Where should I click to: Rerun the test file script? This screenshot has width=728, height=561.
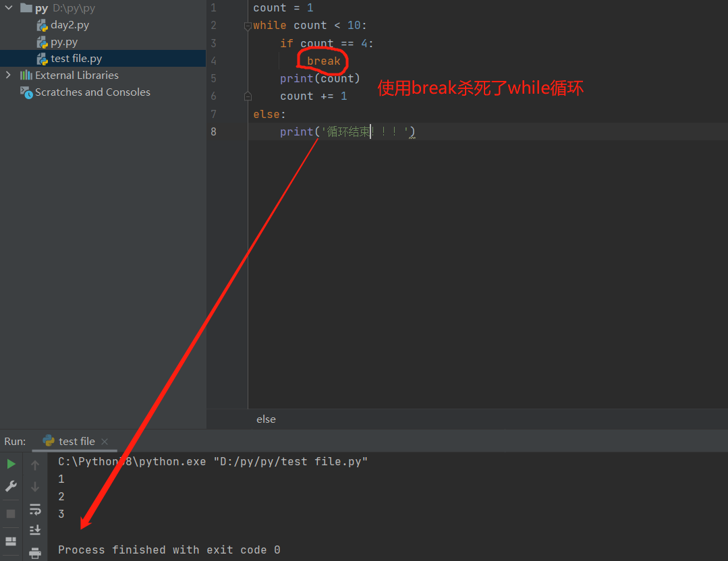pyautogui.click(x=11, y=464)
